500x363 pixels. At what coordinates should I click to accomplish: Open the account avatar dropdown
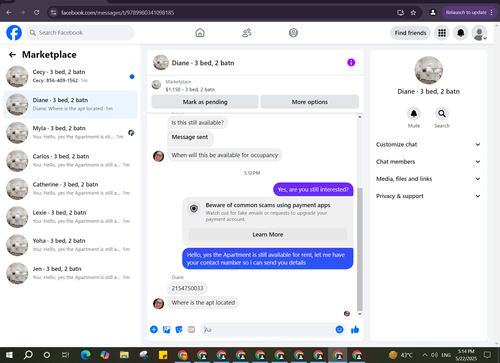479,33
